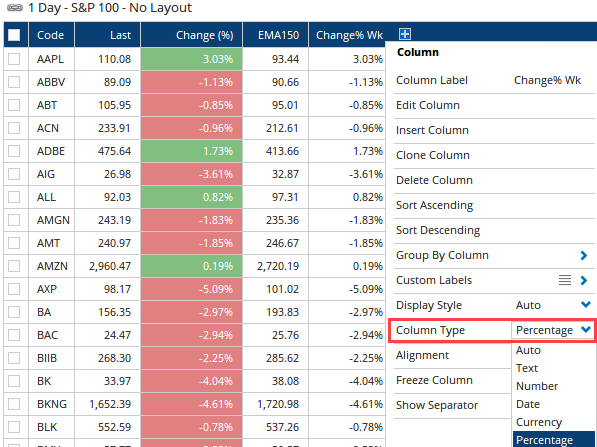Click the red -5.09% Change cell for AXP
Viewport: 597px width, 447px height.
pos(192,289)
